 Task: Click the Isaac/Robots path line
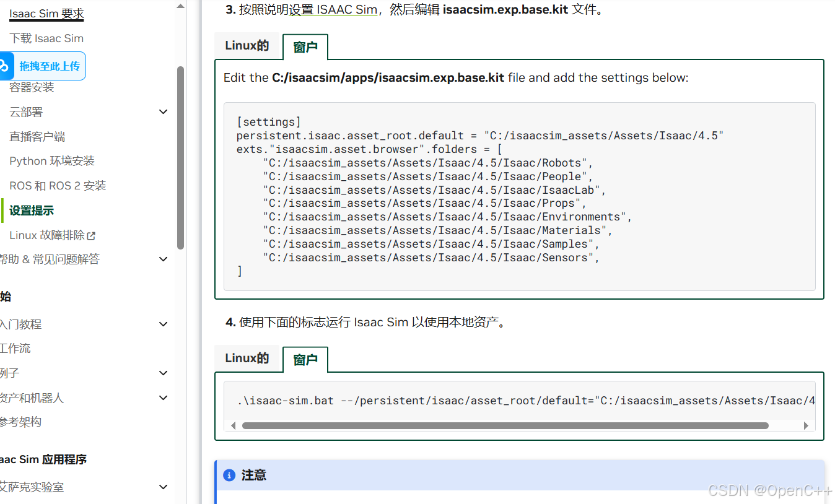click(428, 163)
